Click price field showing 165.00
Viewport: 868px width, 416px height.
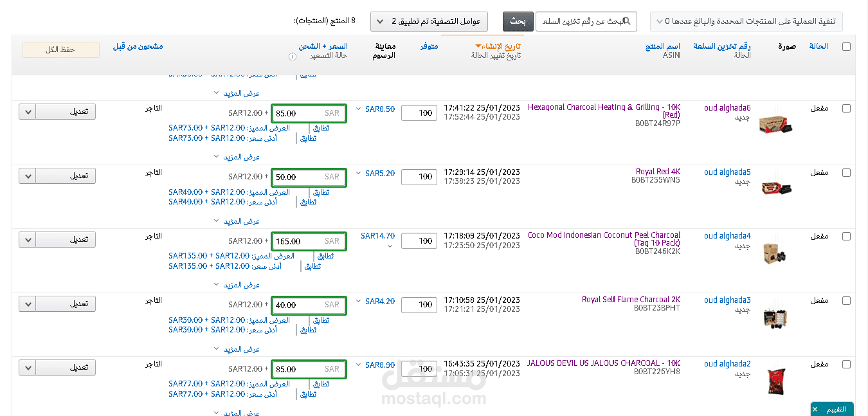click(309, 241)
